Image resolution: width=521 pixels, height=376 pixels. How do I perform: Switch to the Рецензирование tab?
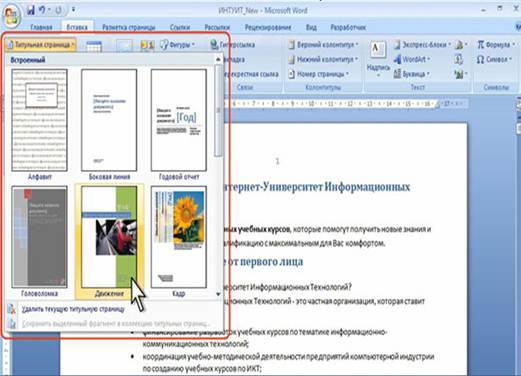point(268,27)
